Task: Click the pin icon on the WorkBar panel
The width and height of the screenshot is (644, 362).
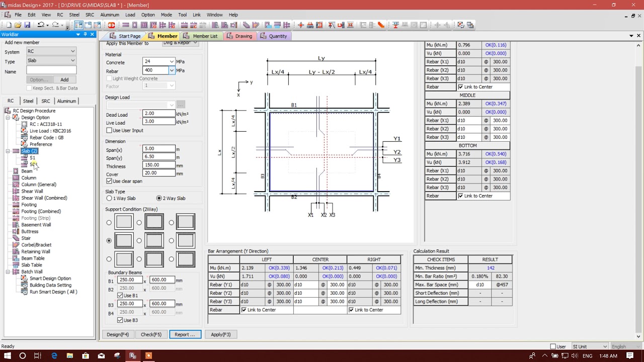Action: [85, 34]
